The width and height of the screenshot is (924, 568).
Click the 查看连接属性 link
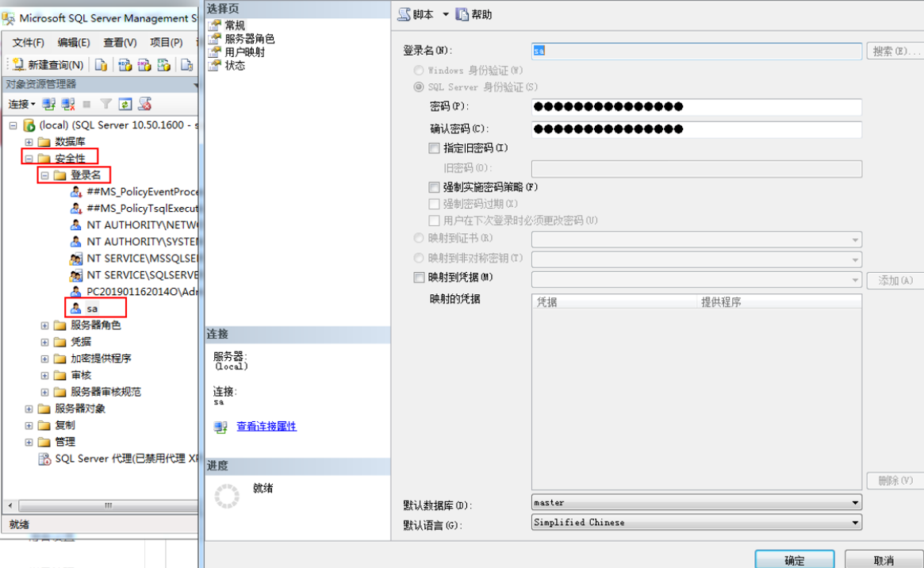pos(266,426)
